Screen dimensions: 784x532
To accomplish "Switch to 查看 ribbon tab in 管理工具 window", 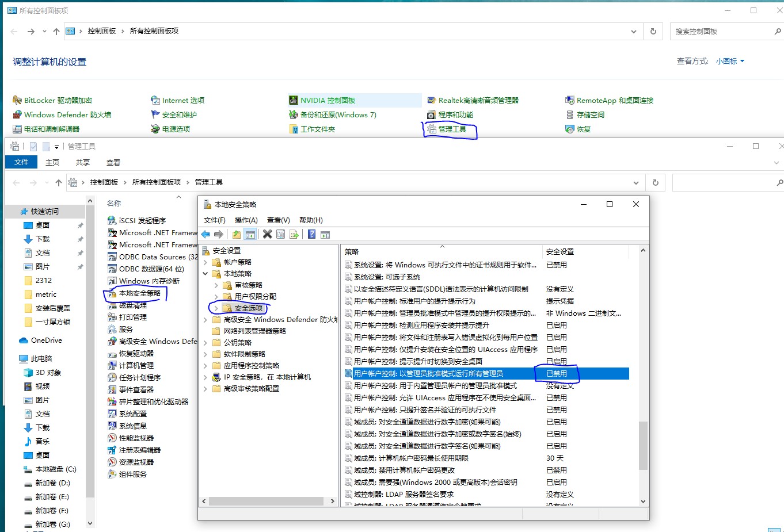I will pos(113,162).
